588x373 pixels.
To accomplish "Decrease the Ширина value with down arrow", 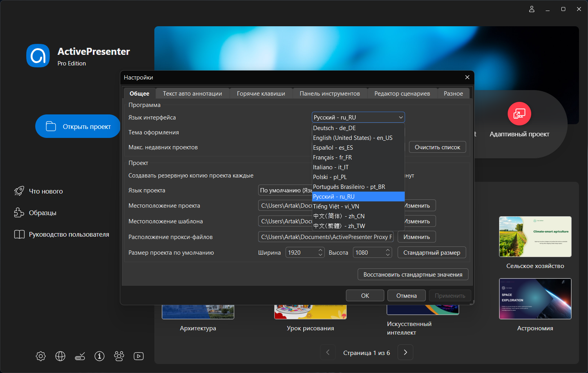I will tap(320, 255).
